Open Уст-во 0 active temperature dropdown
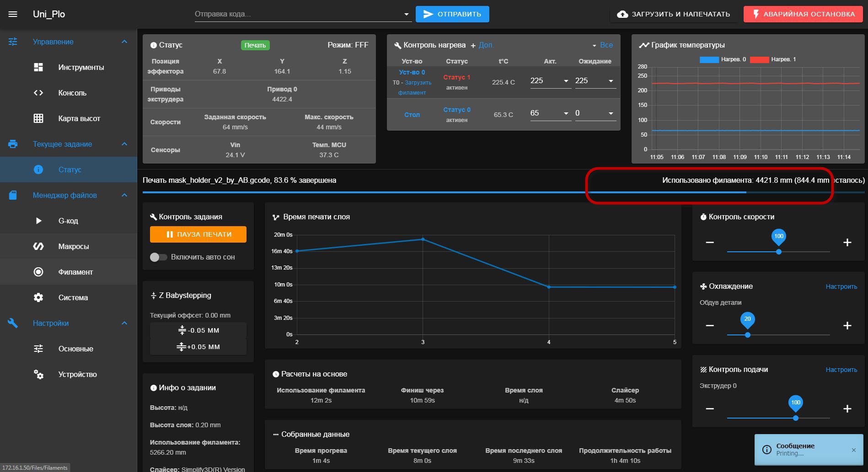This screenshot has height=472, width=868. (566, 81)
